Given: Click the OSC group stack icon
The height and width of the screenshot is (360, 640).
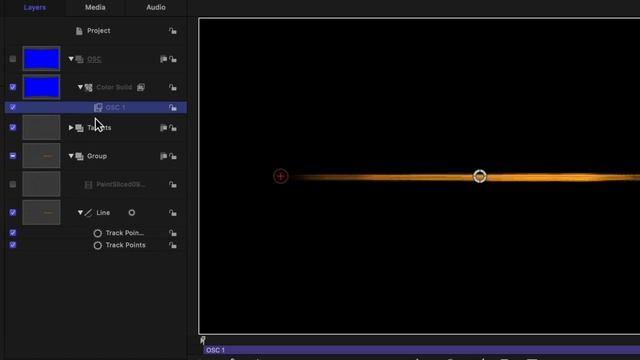Looking at the screenshot, I should coord(80,60).
